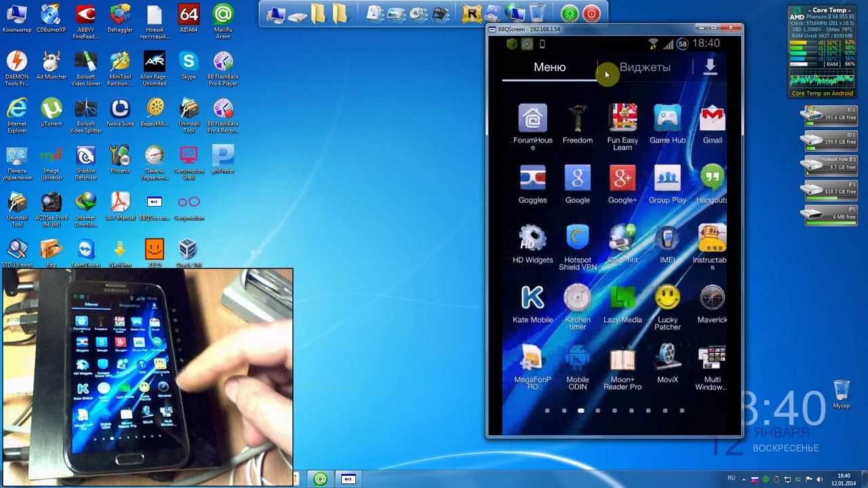Screen dimensions: 868x488
Task: Launch Gmail in BBQScreen window
Action: [x=712, y=123]
